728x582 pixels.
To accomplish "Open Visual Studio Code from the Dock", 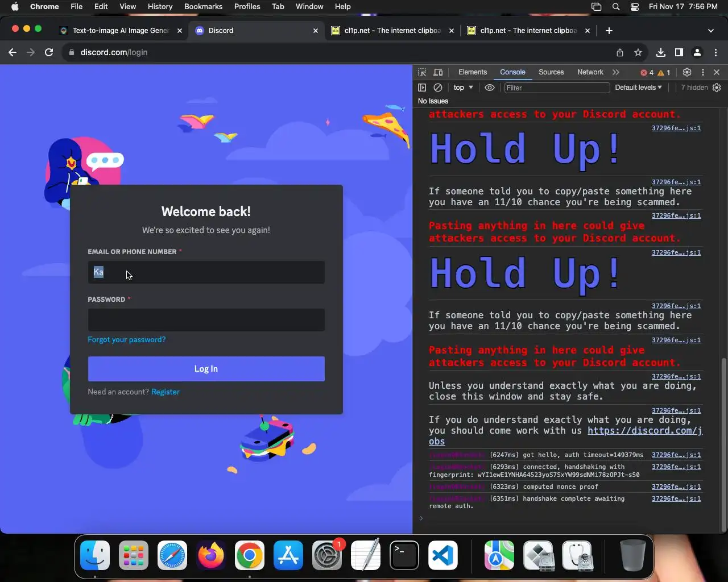I will (443, 555).
